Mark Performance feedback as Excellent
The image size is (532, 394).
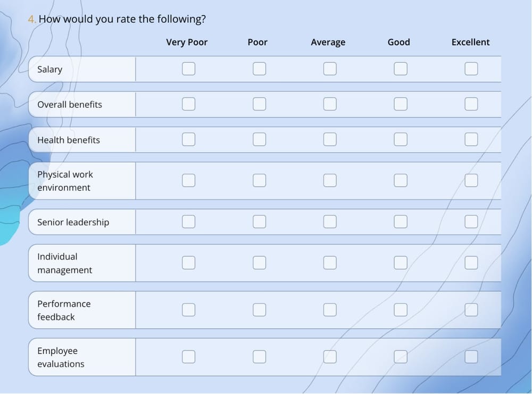pyautogui.click(x=471, y=309)
